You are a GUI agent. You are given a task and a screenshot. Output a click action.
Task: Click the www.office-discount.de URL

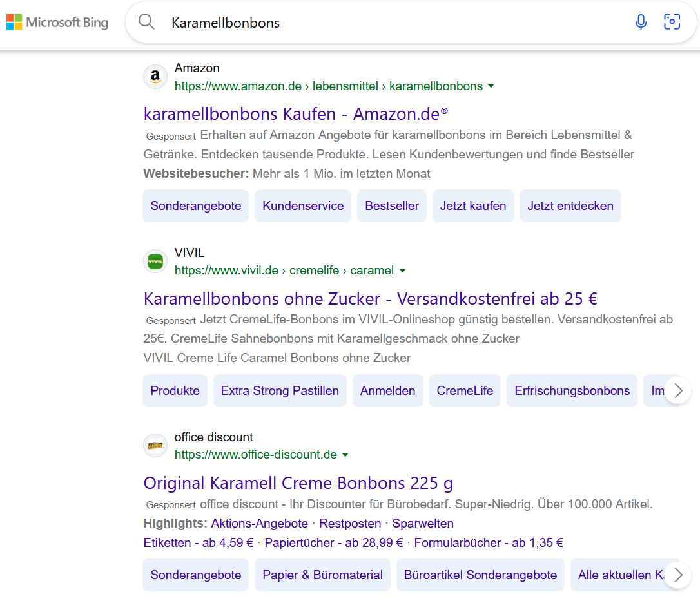click(255, 455)
